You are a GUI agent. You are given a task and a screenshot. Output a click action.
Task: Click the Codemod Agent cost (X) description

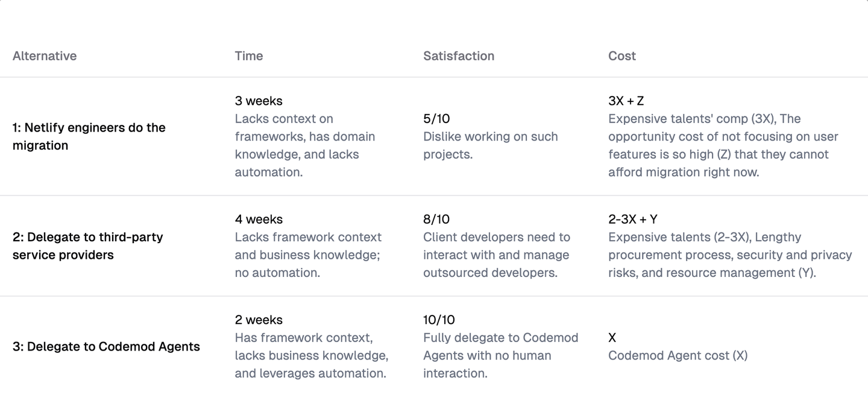pyautogui.click(x=678, y=355)
